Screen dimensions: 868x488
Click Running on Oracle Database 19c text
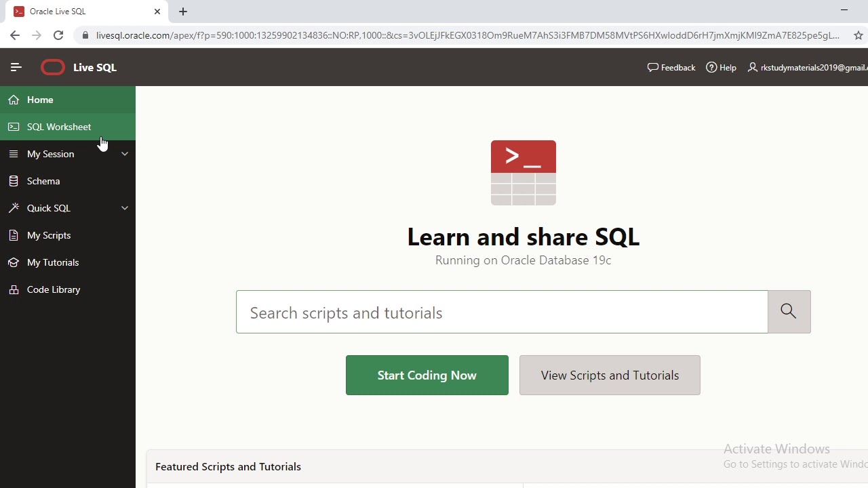pos(524,260)
